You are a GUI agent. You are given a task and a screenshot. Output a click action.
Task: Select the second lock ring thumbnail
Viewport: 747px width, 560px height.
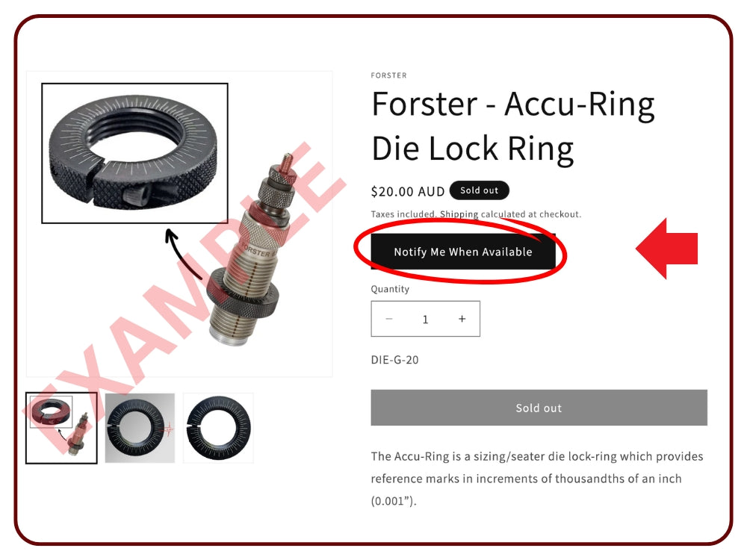pos(140,428)
